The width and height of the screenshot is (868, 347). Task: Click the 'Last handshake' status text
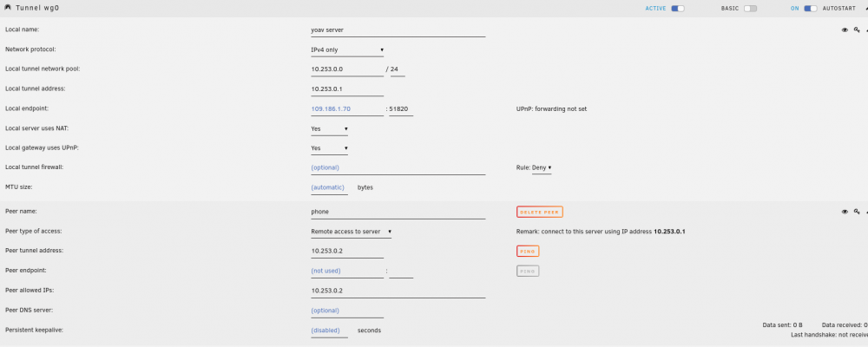[x=829, y=336]
